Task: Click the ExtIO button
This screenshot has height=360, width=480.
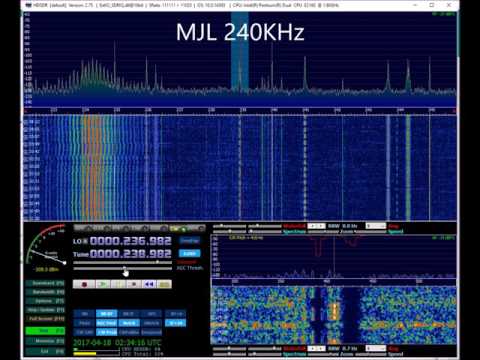Action: pos(190,254)
